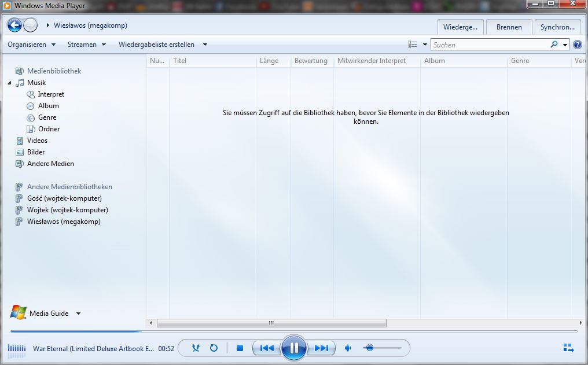Stop playback with the square button

tap(240, 348)
